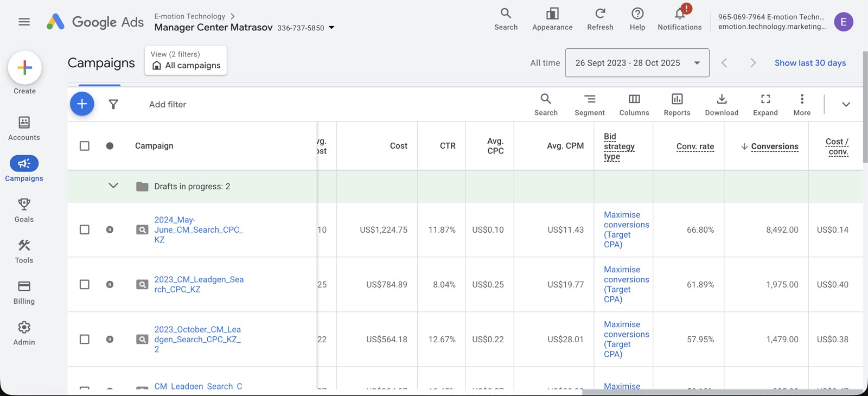
Task: Click the Add filter field
Action: pyautogui.click(x=168, y=104)
